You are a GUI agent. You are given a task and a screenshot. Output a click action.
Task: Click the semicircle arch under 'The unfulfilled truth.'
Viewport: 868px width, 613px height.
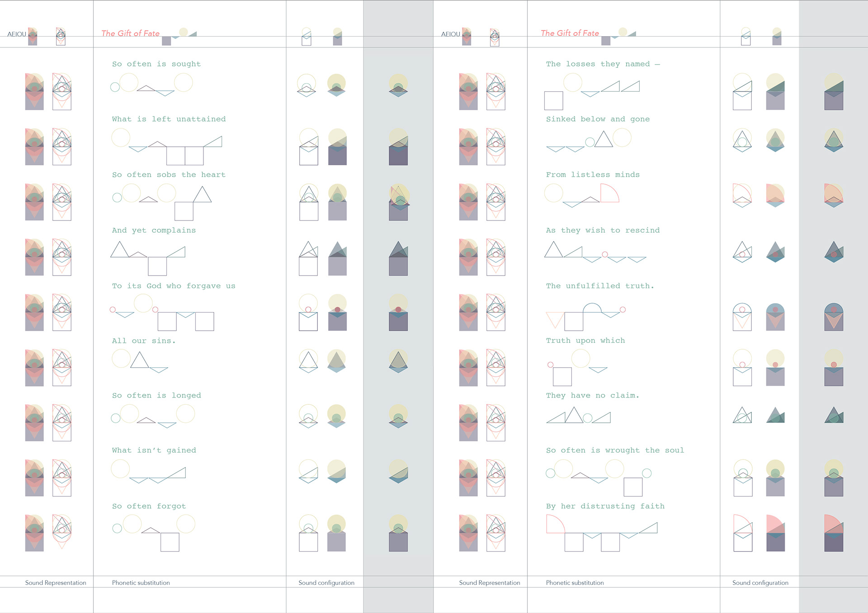(x=592, y=308)
